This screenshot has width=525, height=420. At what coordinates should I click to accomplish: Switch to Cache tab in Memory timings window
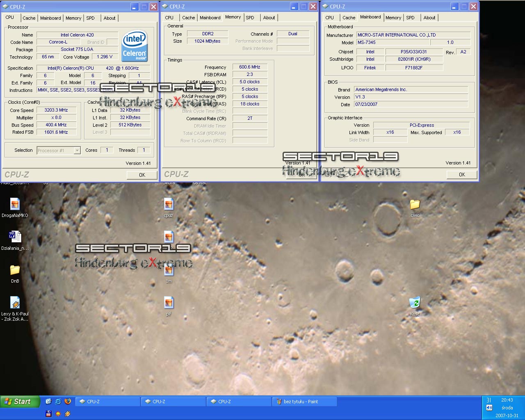[189, 18]
